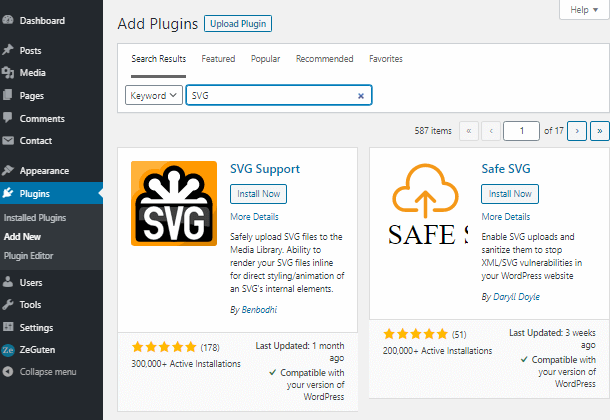Screen dimensions: 610x420
Task: Install the SVG Support plugin
Action: coord(258,194)
